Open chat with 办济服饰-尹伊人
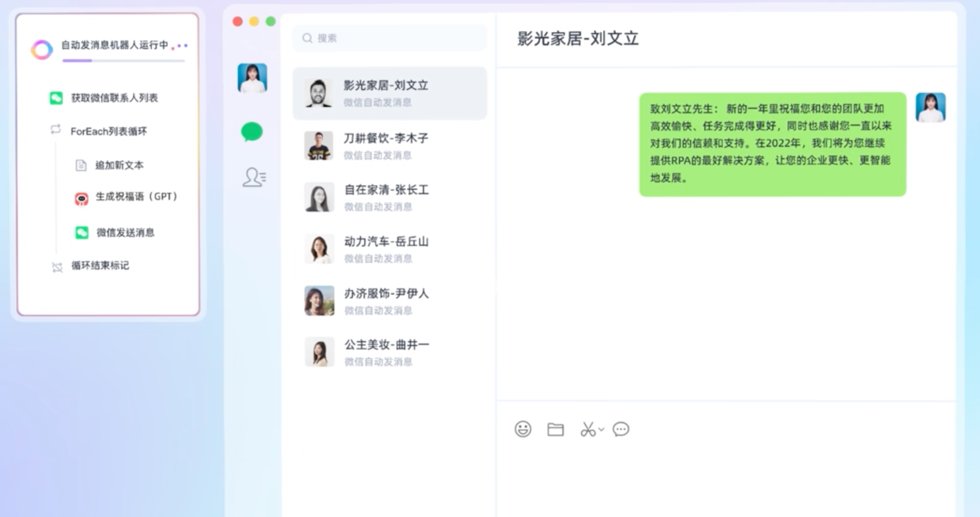980x517 pixels. (x=389, y=301)
